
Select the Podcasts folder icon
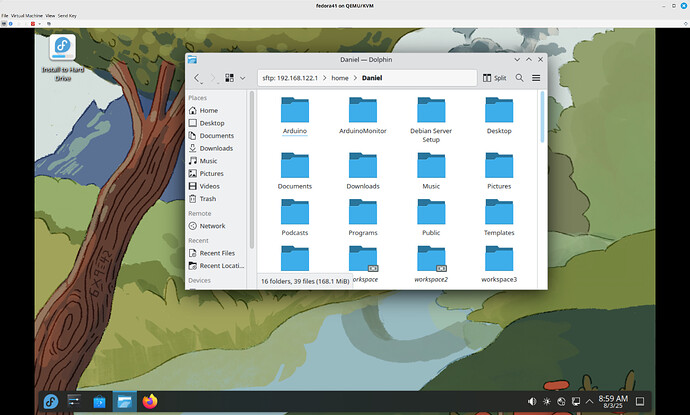[295, 211]
